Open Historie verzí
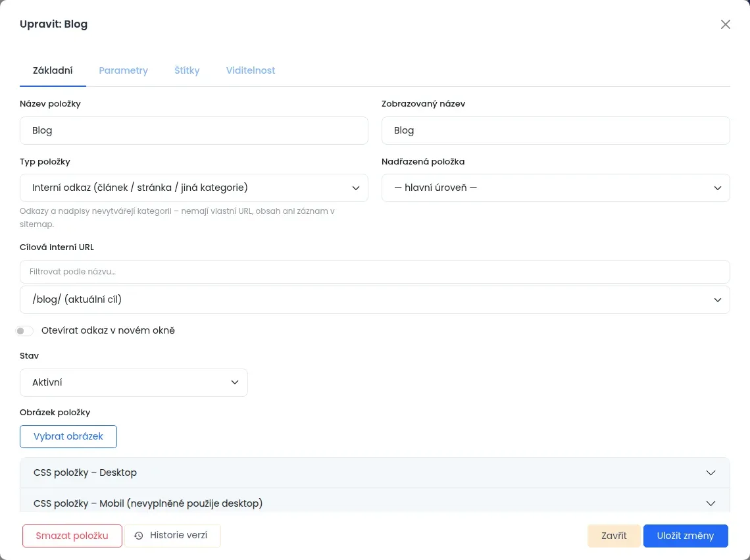Viewport: 750px width, 560px height. pos(172,536)
